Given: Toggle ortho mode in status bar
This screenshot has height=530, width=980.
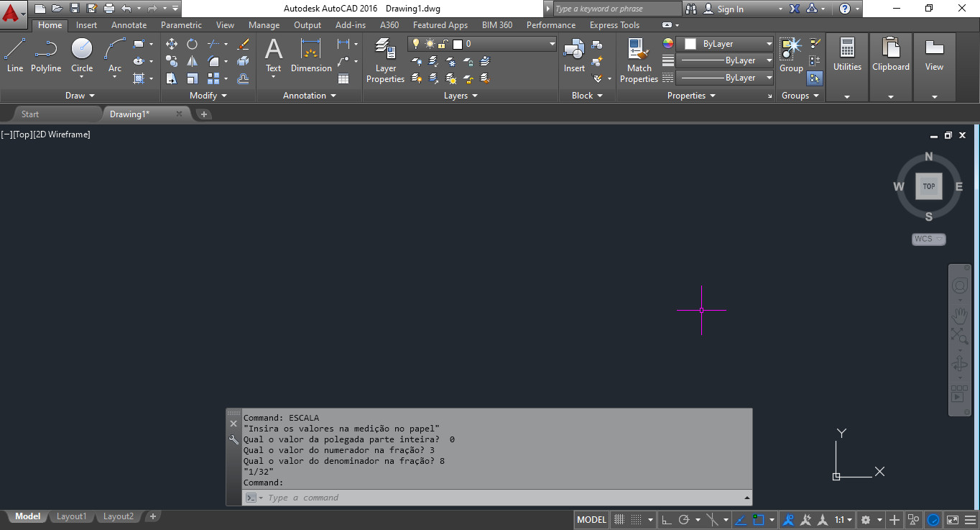Looking at the screenshot, I should point(667,519).
